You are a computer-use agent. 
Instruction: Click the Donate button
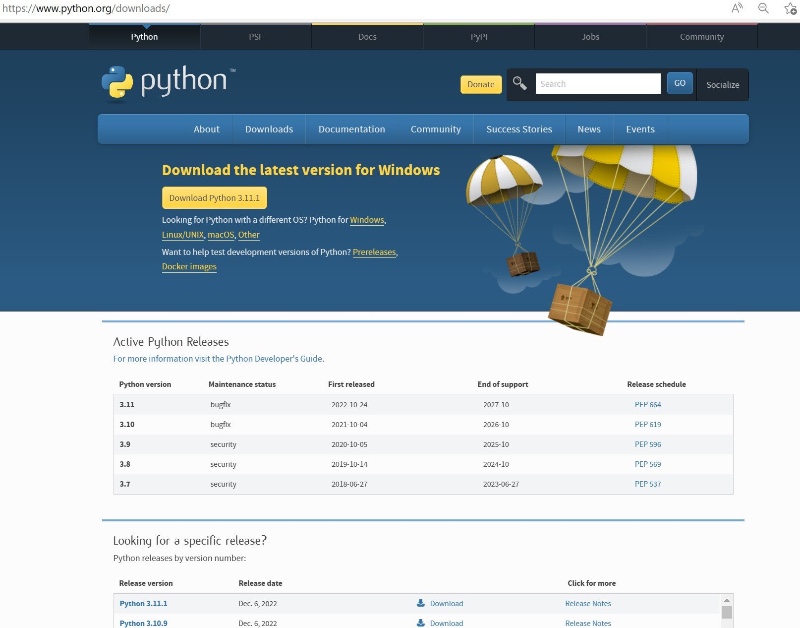(481, 84)
